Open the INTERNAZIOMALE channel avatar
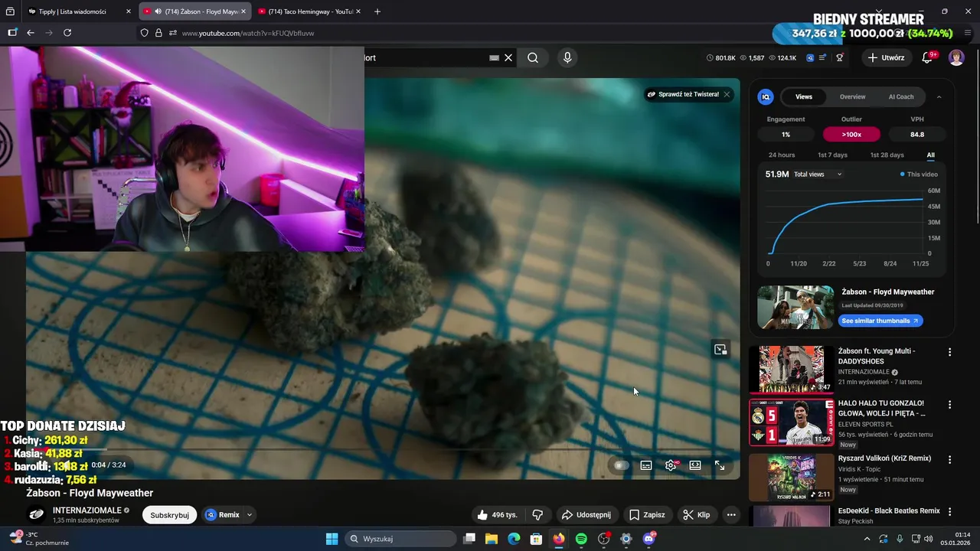 (36, 515)
